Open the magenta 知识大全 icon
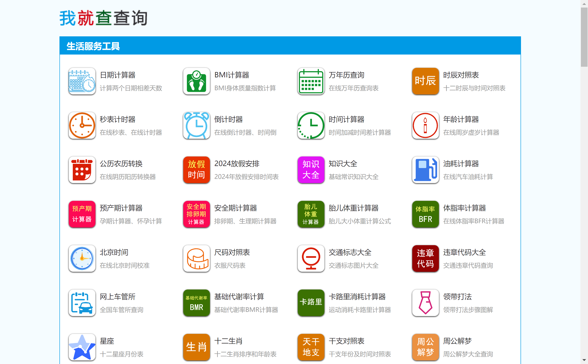The image size is (588, 364). (311, 170)
